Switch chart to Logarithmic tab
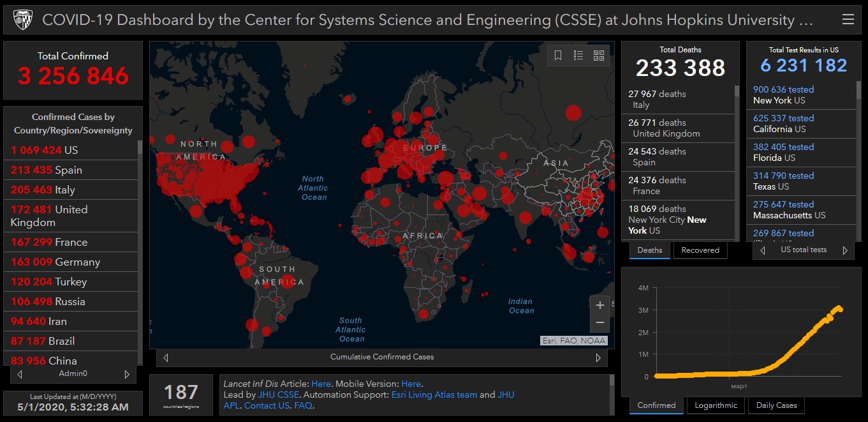868x422 pixels. point(716,405)
